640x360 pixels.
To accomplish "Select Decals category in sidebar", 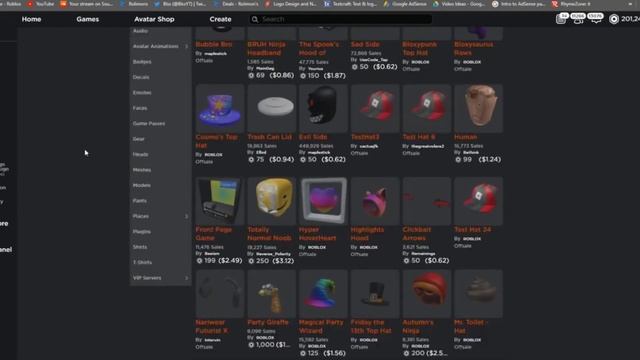I will (141, 77).
